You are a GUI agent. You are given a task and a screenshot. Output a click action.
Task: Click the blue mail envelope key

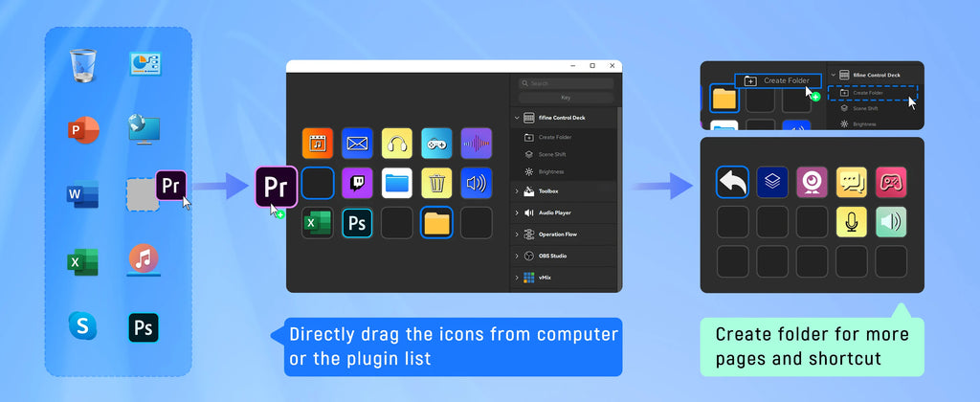pos(358,144)
